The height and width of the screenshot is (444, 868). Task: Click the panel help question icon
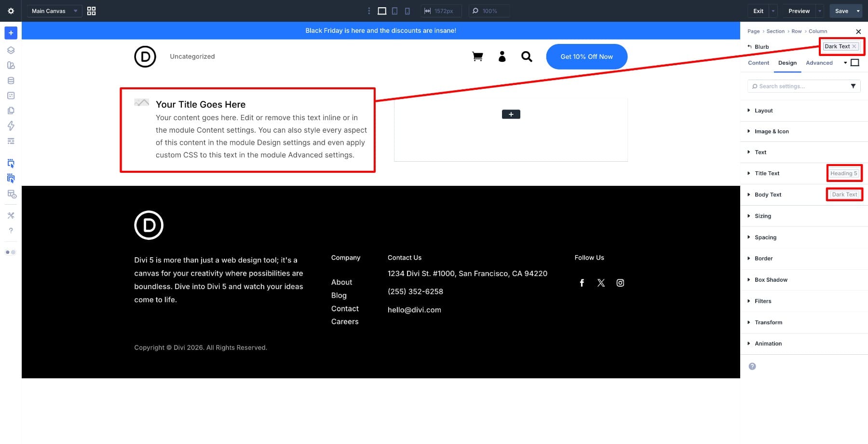tap(752, 366)
